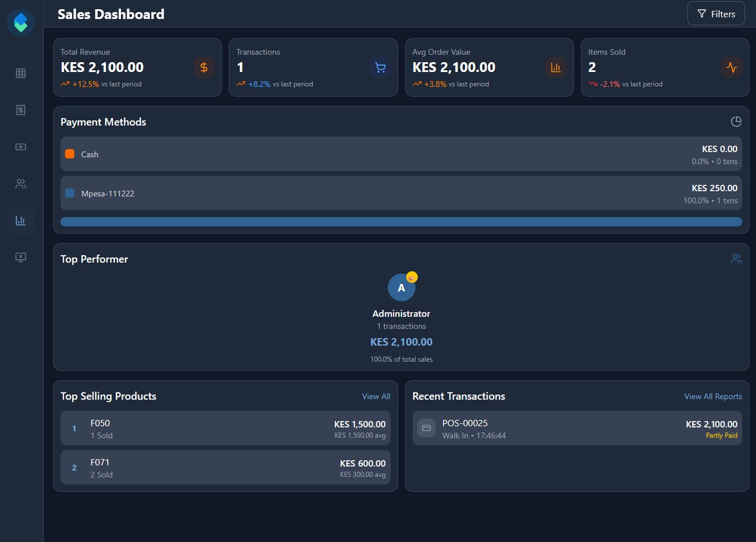The width and height of the screenshot is (756, 542).
Task: Click the Filters button
Action: 716,14
